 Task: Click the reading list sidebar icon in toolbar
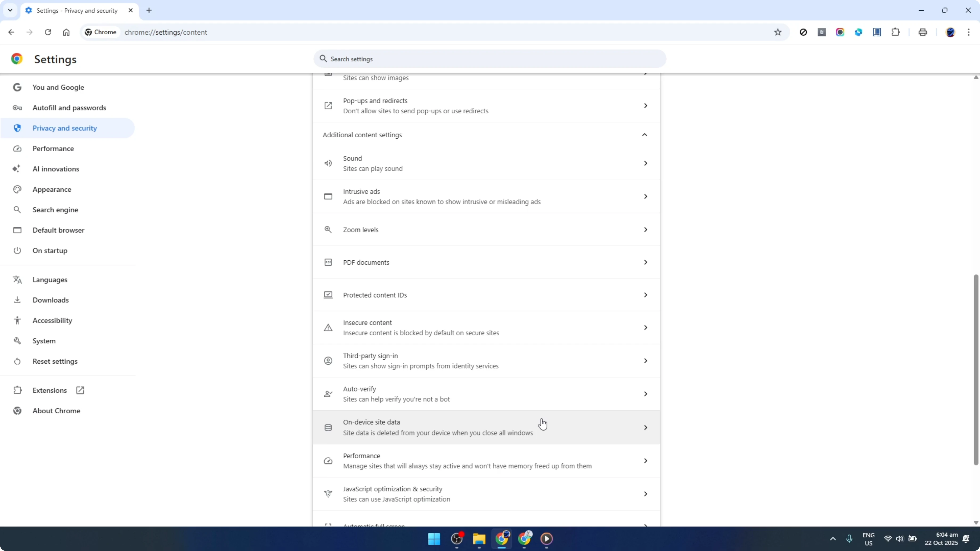(x=877, y=32)
